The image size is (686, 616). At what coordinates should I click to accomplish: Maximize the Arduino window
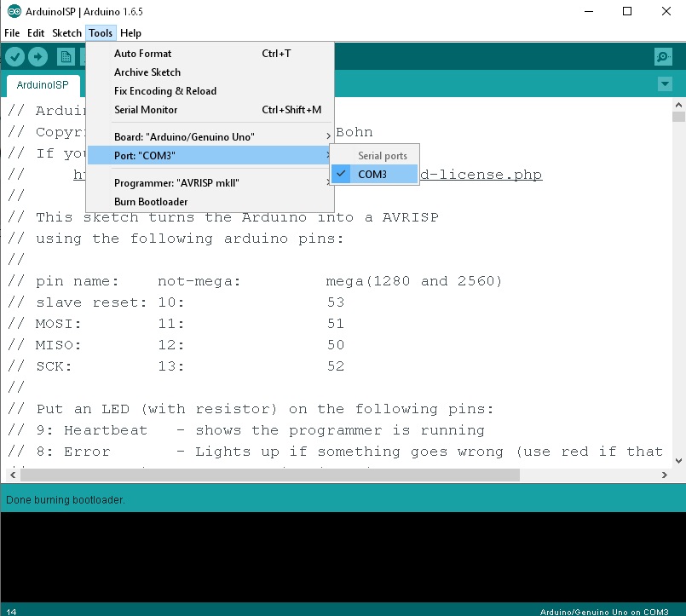(x=627, y=11)
